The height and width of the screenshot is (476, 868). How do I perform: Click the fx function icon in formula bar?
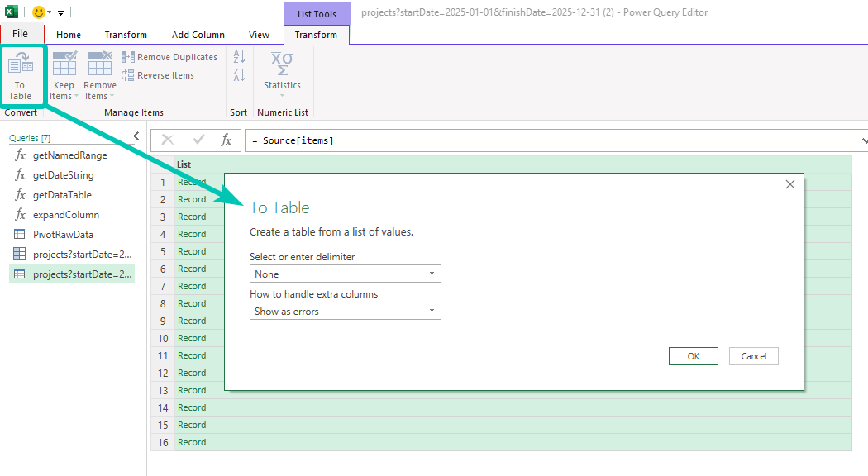(x=226, y=140)
